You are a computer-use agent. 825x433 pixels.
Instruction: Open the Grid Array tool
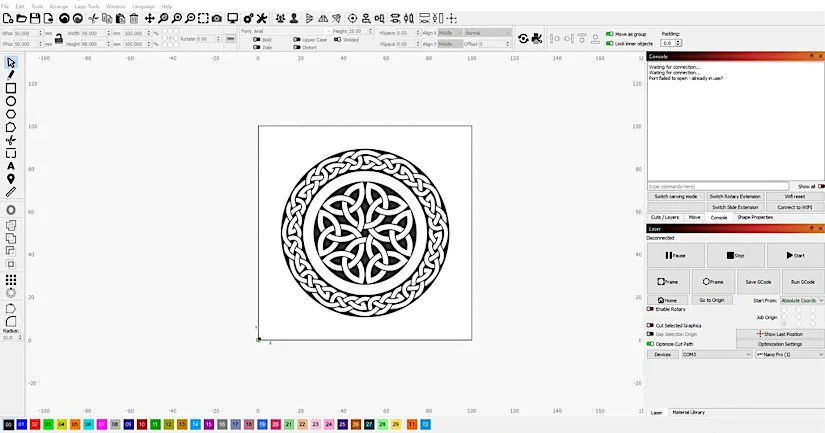(x=11, y=279)
